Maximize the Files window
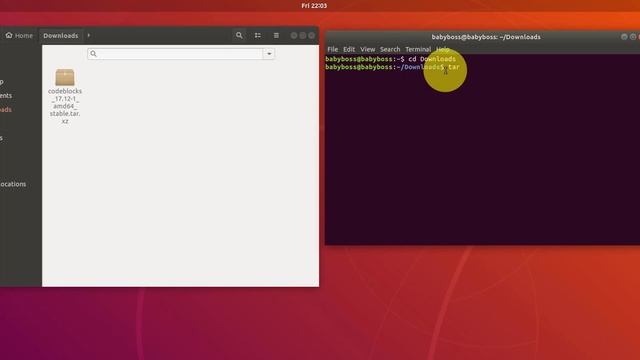 [303, 36]
